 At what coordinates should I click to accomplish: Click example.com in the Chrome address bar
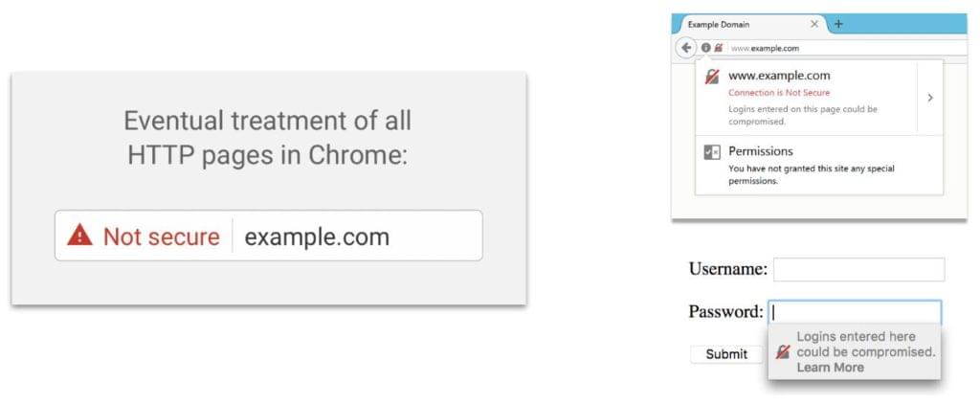pos(317,236)
